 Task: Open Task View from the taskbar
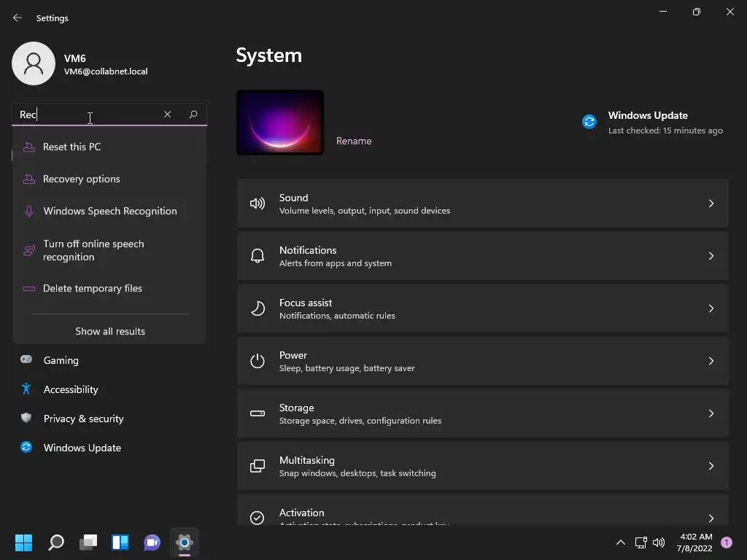tap(88, 542)
